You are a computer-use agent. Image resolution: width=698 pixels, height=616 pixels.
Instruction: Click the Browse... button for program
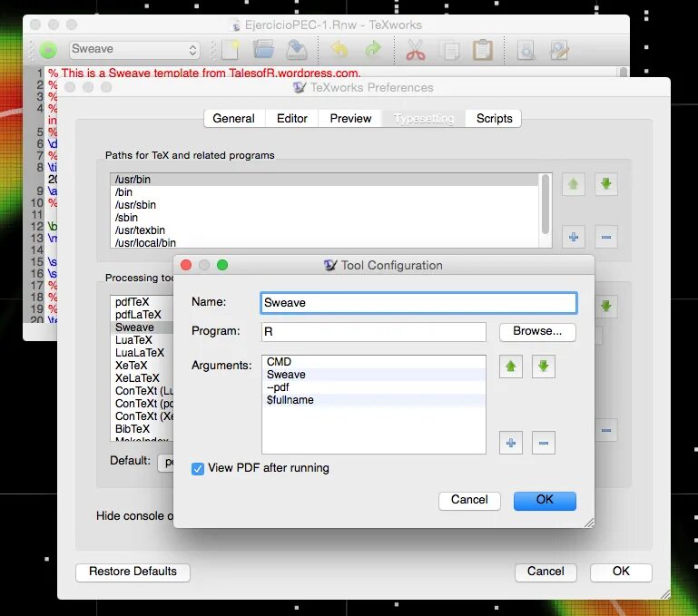pos(537,331)
